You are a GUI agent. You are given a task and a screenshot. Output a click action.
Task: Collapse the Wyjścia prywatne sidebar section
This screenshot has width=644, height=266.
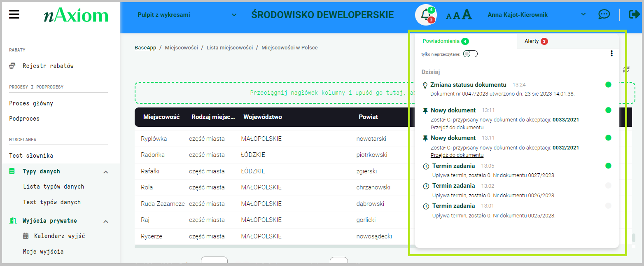[x=105, y=221]
